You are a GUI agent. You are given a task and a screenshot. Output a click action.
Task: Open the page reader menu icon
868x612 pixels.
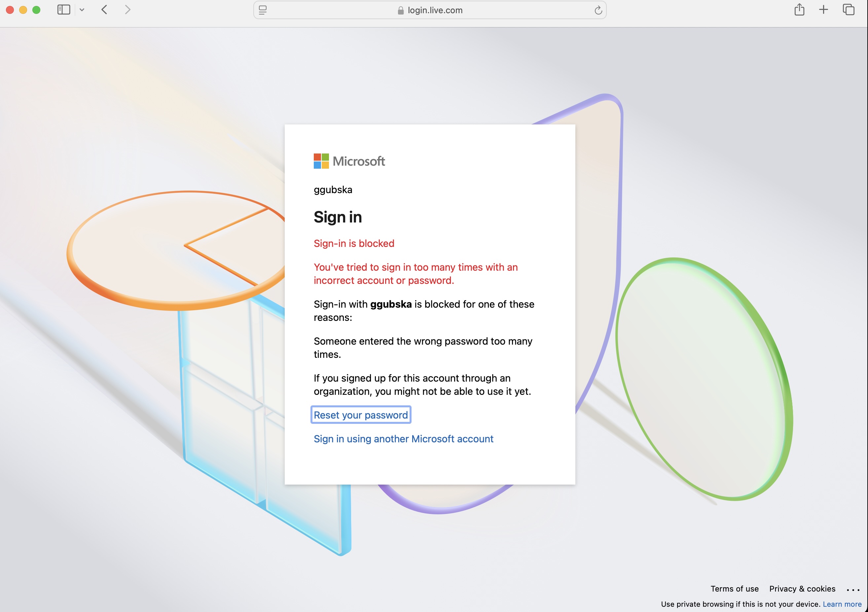[263, 10]
